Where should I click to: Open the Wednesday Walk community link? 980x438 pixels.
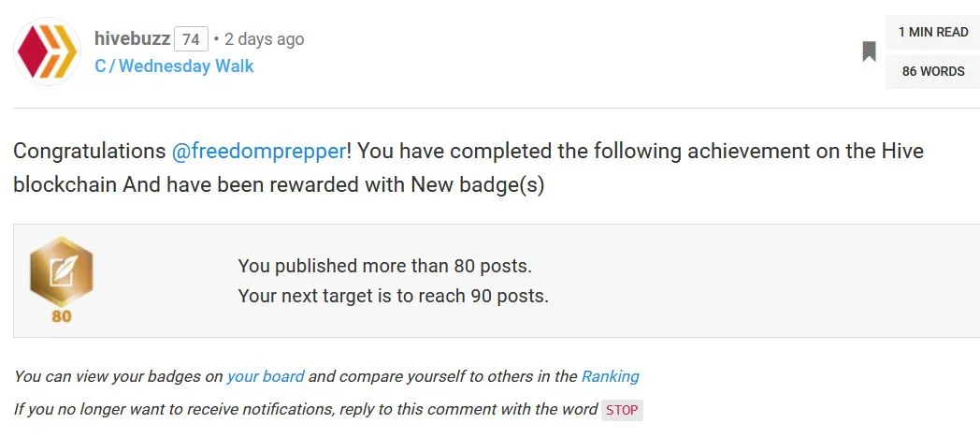tap(186, 66)
